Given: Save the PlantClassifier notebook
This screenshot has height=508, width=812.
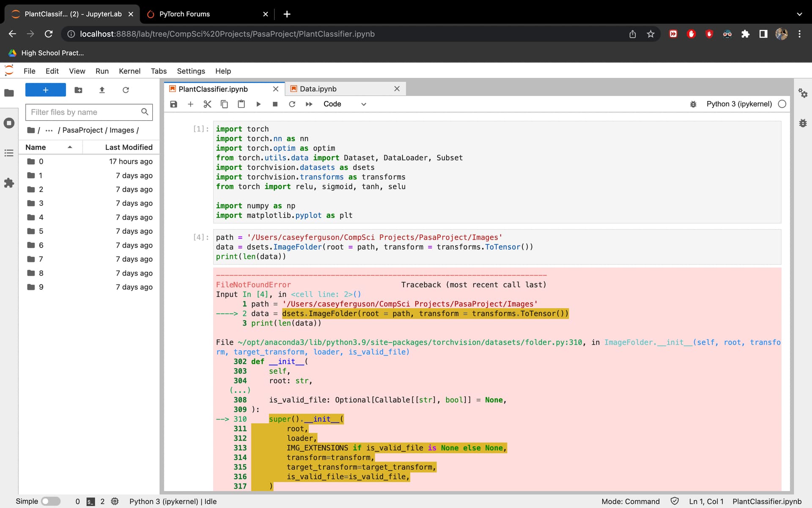Looking at the screenshot, I should click(173, 104).
